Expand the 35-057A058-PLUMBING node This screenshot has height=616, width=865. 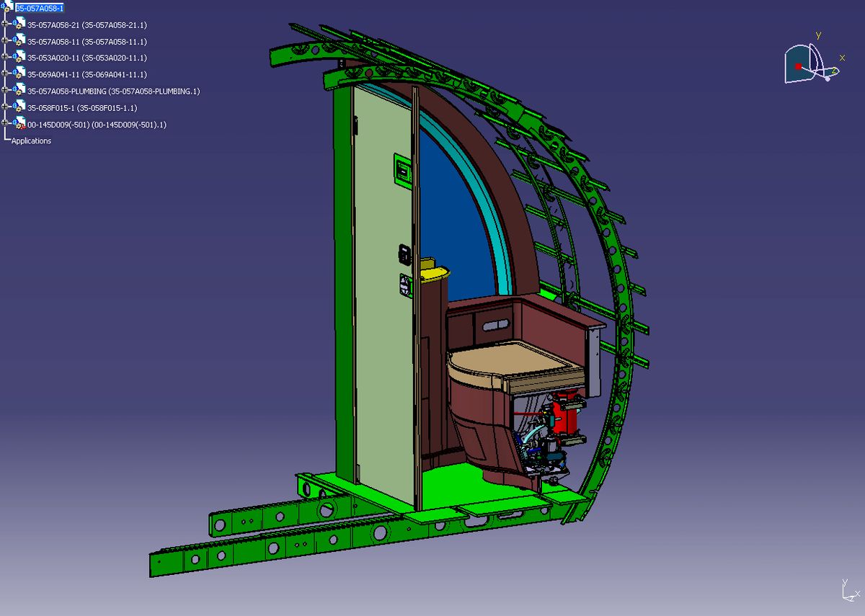(x=5, y=90)
